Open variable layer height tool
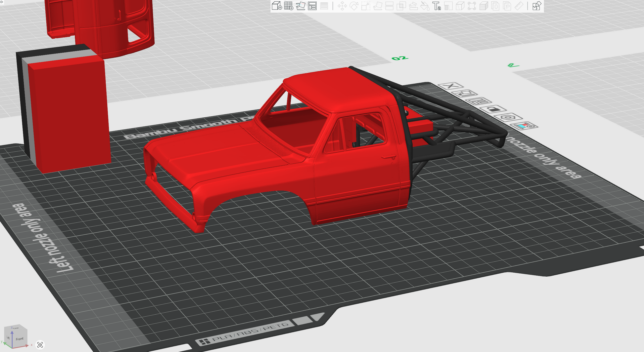644x352 pixels. click(x=324, y=6)
